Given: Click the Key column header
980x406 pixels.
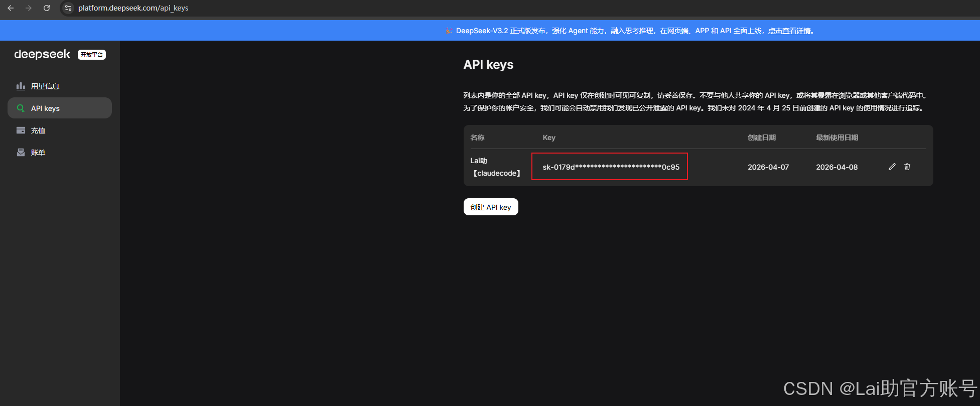Looking at the screenshot, I should tap(549, 138).
